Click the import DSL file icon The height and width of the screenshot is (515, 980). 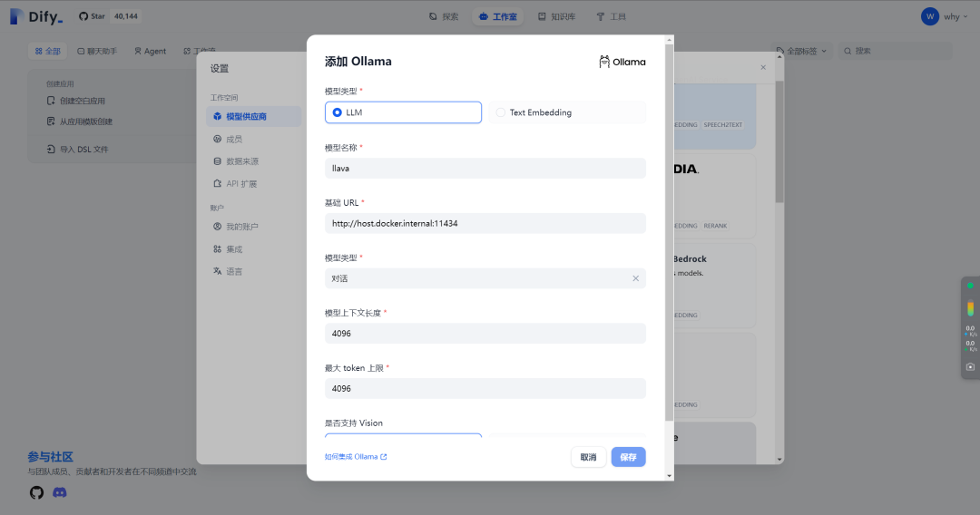click(x=51, y=150)
